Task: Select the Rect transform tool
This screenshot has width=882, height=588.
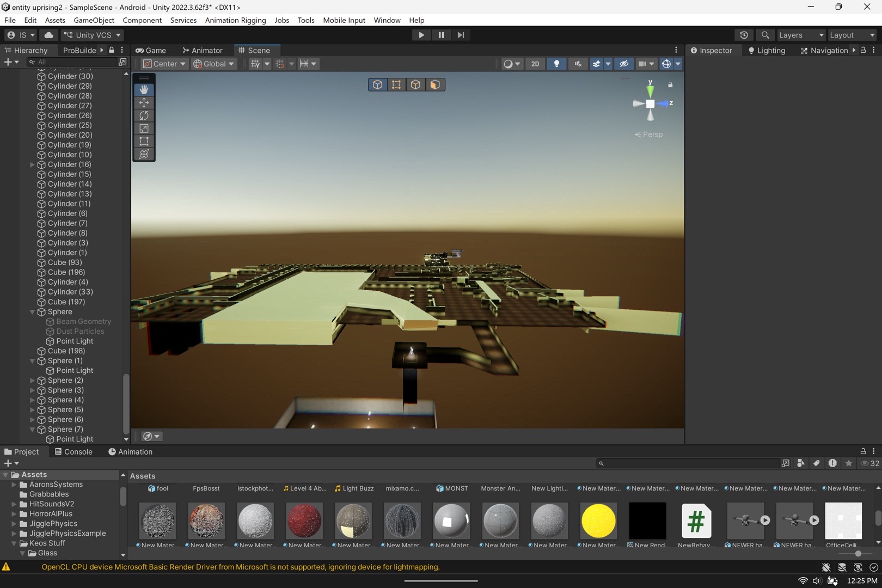Action: [144, 142]
